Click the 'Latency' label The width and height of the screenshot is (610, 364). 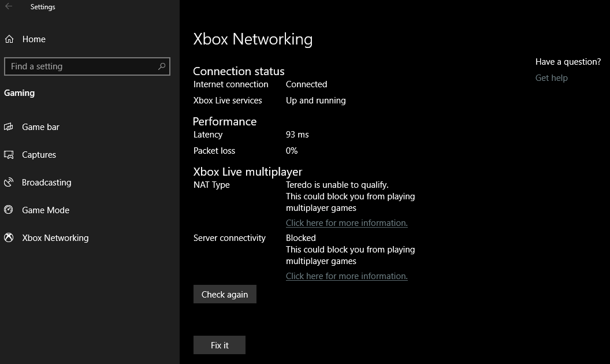208,135
